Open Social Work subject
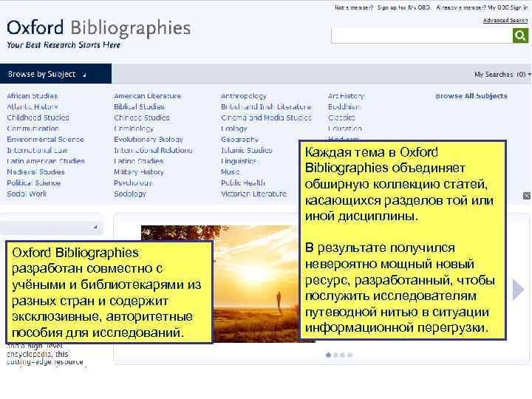This screenshot has width=532, height=399. [27, 194]
